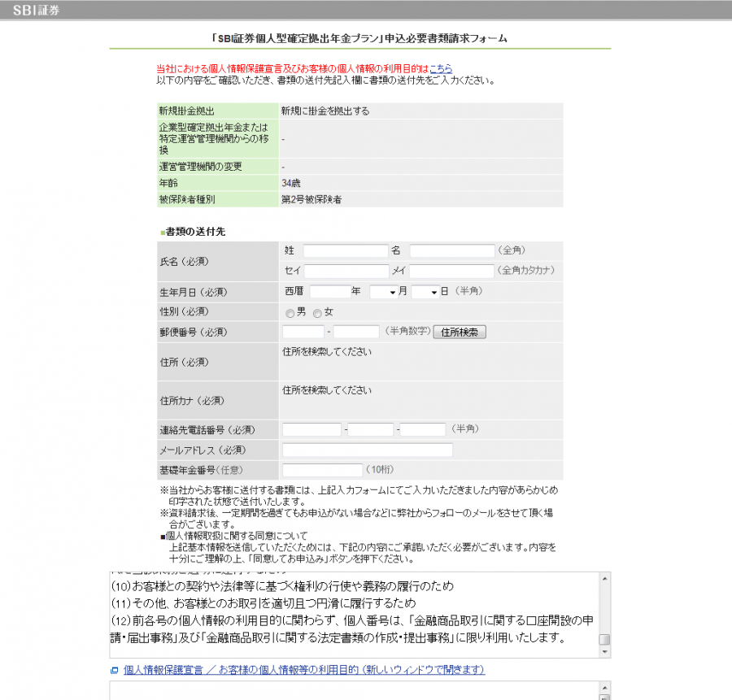Click the 運営管理機関の変更 row label
This screenshot has width=732, height=700.
coord(200,167)
